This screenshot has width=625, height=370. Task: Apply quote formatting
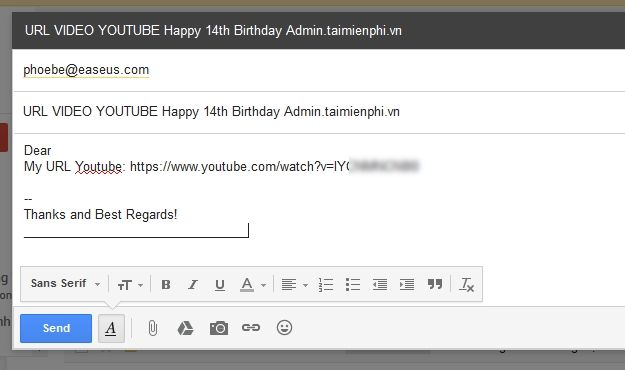434,284
